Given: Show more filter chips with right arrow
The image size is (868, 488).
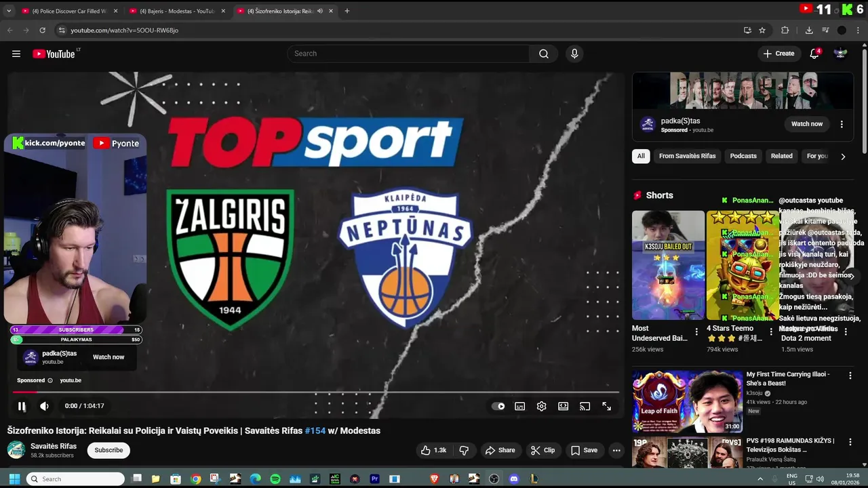Looking at the screenshot, I should pyautogui.click(x=843, y=157).
